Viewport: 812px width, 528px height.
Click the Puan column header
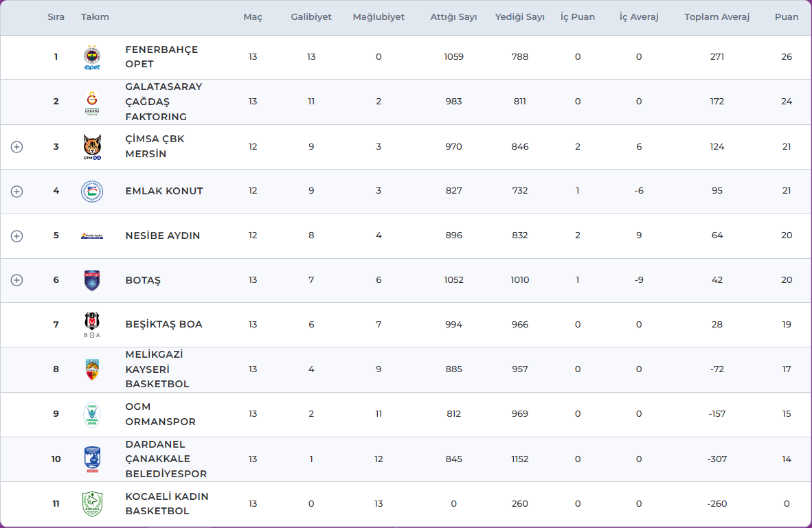[786, 17]
